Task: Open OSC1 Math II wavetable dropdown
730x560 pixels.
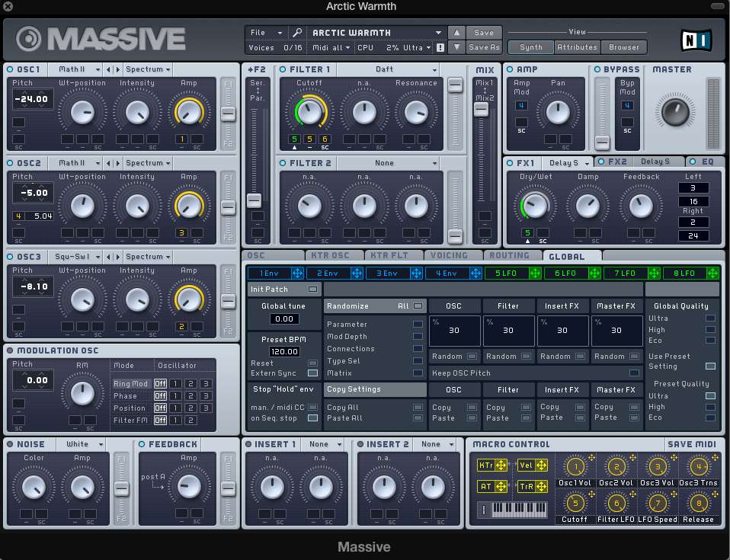Action: (x=75, y=69)
